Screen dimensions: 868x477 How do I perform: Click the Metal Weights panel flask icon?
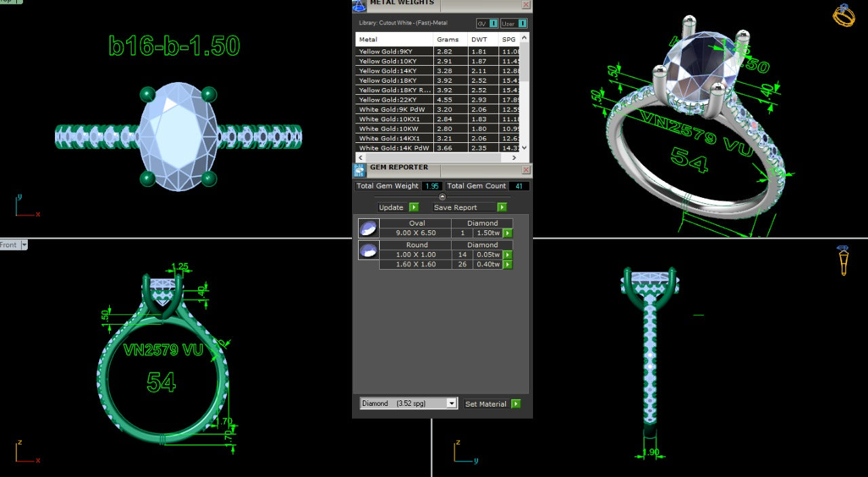click(x=359, y=5)
